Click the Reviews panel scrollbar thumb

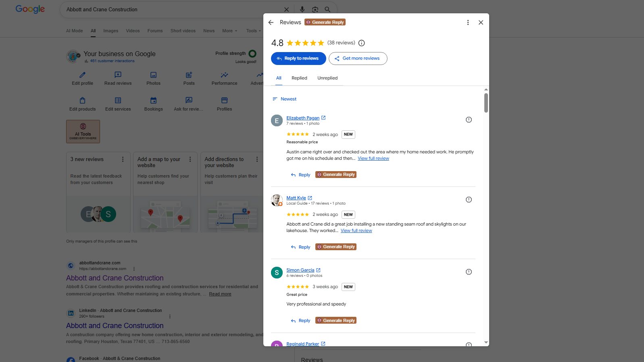tap(486, 103)
